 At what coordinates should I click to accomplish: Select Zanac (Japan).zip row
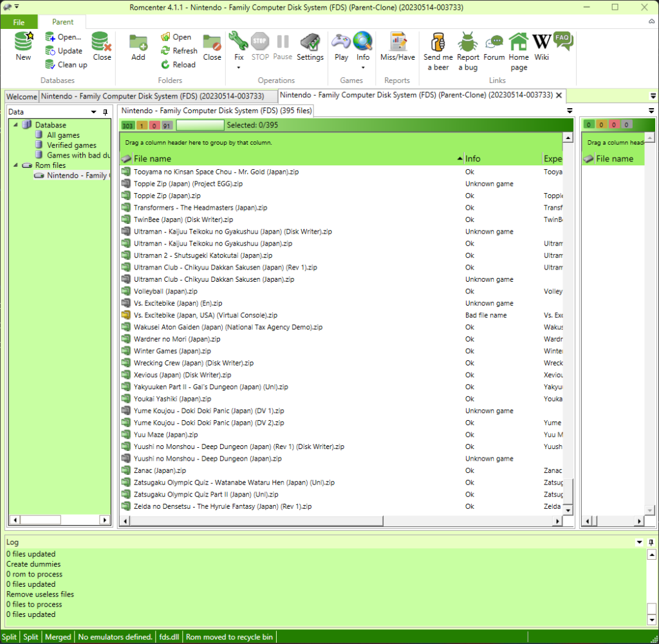tap(341, 470)
